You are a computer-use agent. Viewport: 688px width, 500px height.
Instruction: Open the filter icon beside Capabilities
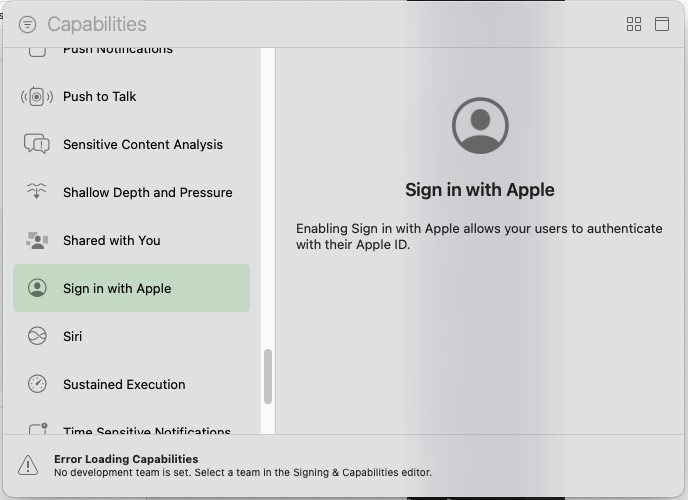[x=27, y=24]
